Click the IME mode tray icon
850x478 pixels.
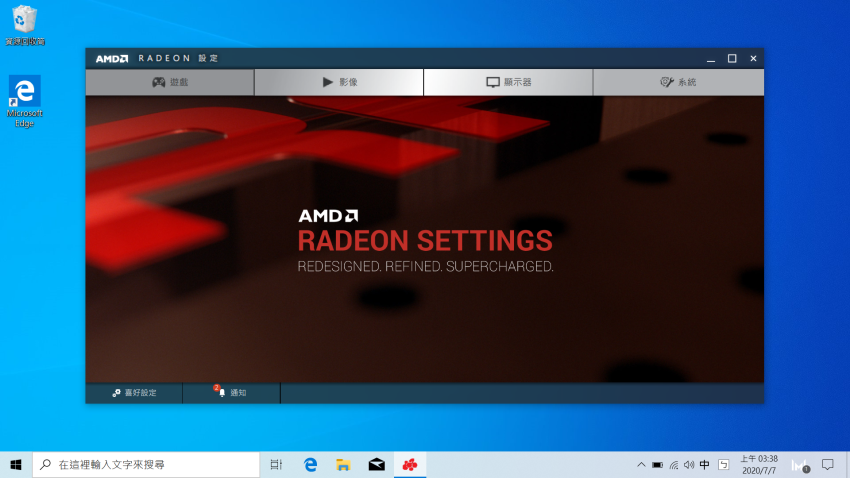coord(723,464)
